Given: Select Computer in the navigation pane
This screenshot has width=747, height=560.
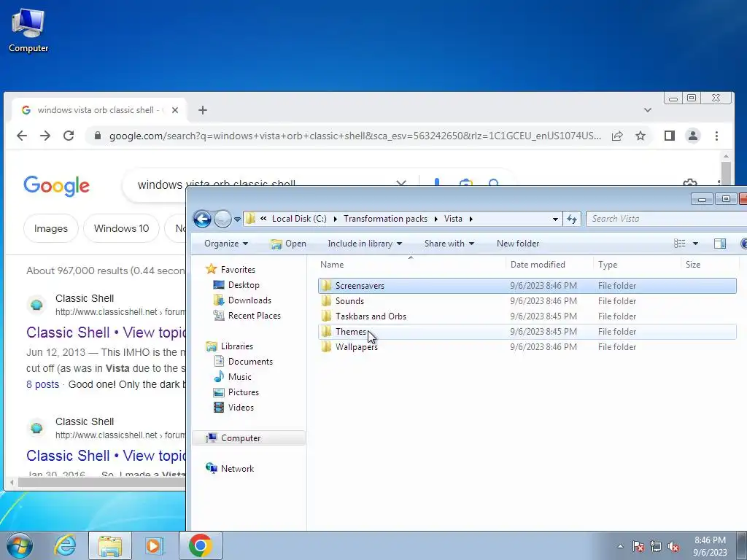Looking at the screenshot, I should click(x=248, y=438).
